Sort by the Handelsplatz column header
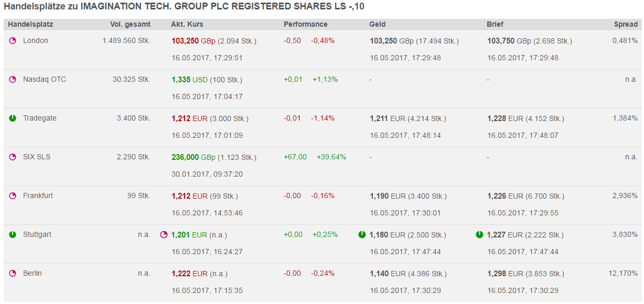The image size is (644, 304). click(x=30, y=24)
